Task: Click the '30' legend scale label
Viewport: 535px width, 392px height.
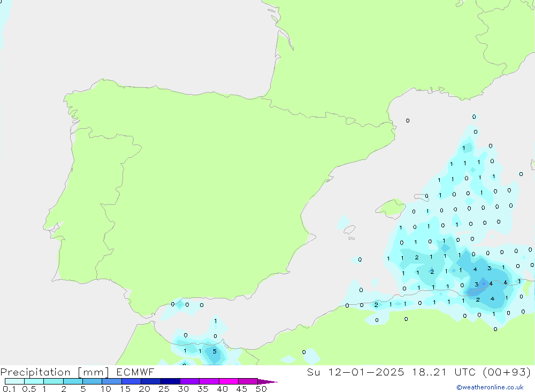Action: (x=184, y=389)
